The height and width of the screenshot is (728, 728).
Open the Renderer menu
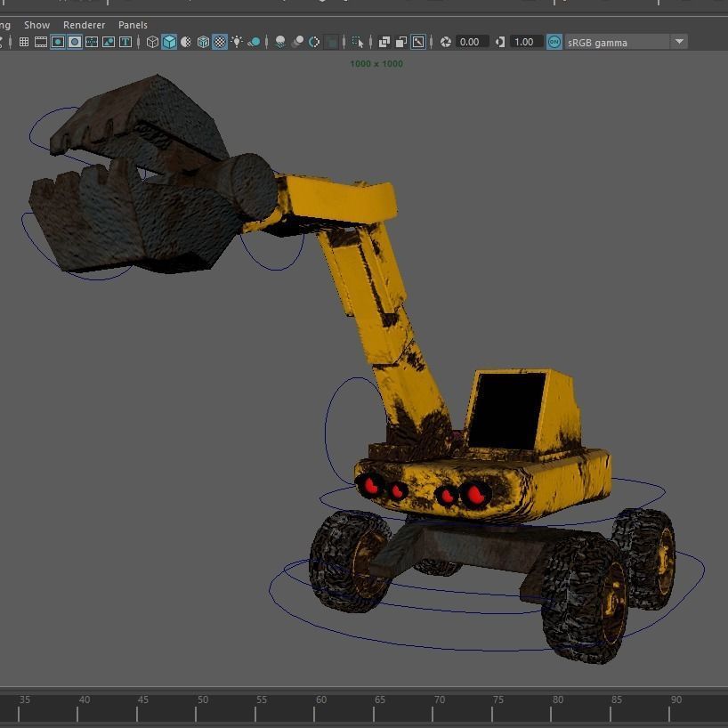click(84, 25)
